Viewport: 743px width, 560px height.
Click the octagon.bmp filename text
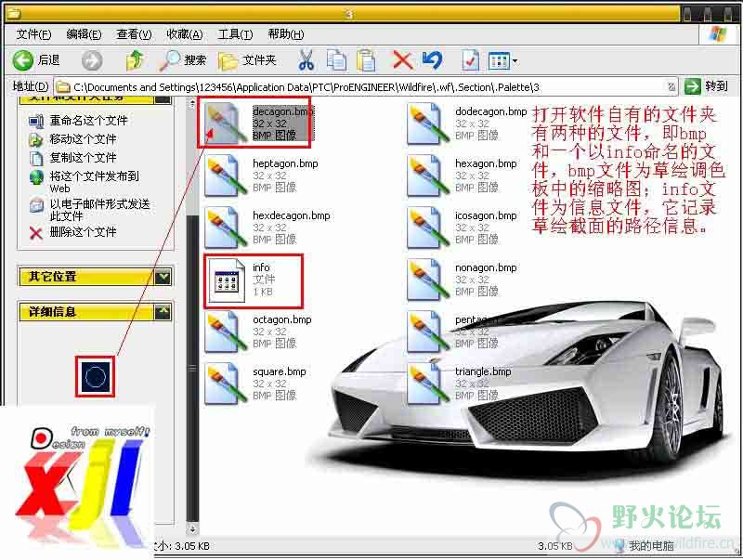point(282,319)
